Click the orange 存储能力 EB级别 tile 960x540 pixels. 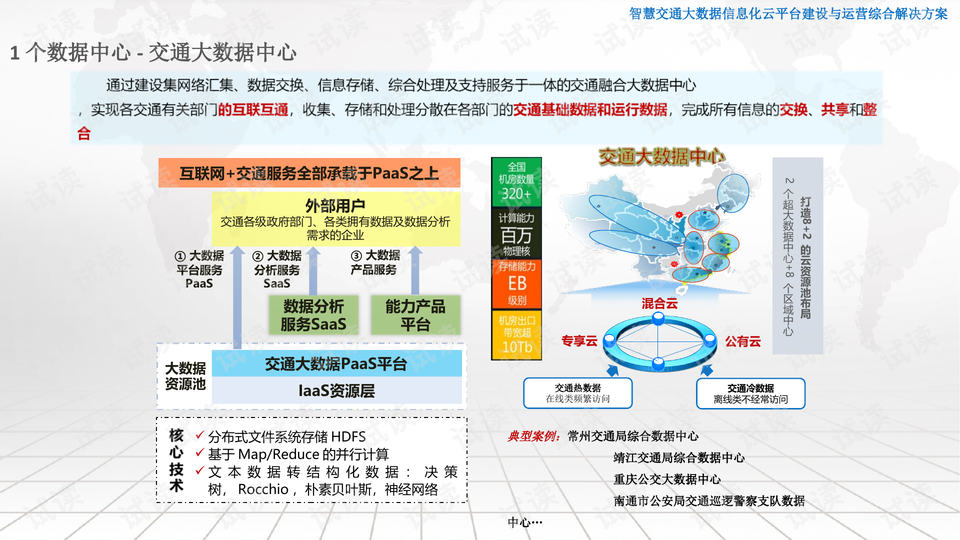point(516,284)
